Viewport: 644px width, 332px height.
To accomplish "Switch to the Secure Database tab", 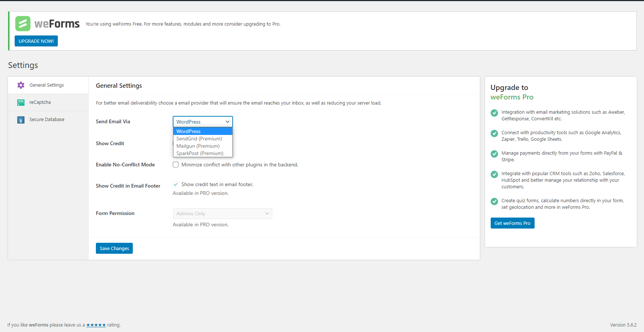I will coord(48,120).
